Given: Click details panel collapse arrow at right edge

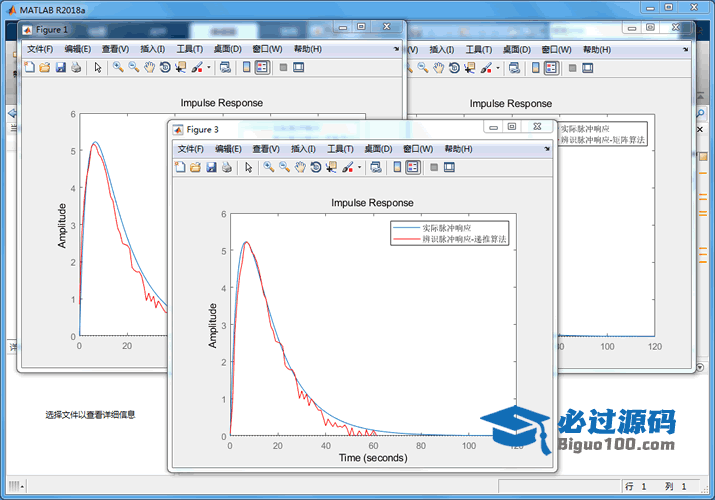Looking at the screenshot, I should click(700, 367).
